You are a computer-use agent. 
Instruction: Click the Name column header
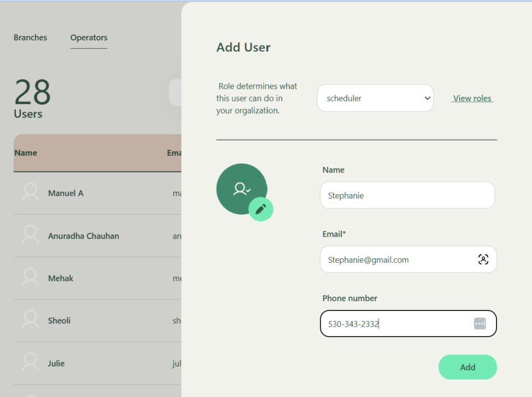[x=26, y=153]
